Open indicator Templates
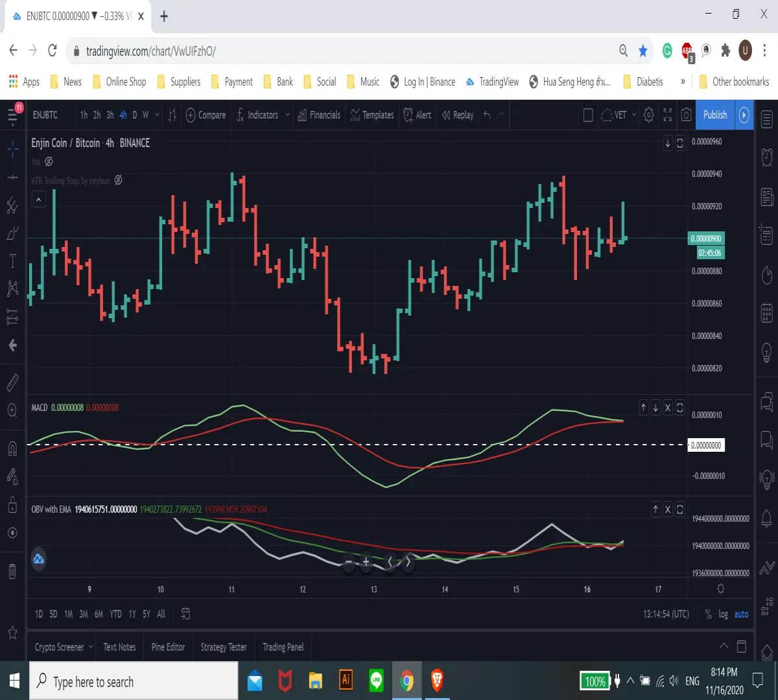The image size is (778, 700). [372, 115]
